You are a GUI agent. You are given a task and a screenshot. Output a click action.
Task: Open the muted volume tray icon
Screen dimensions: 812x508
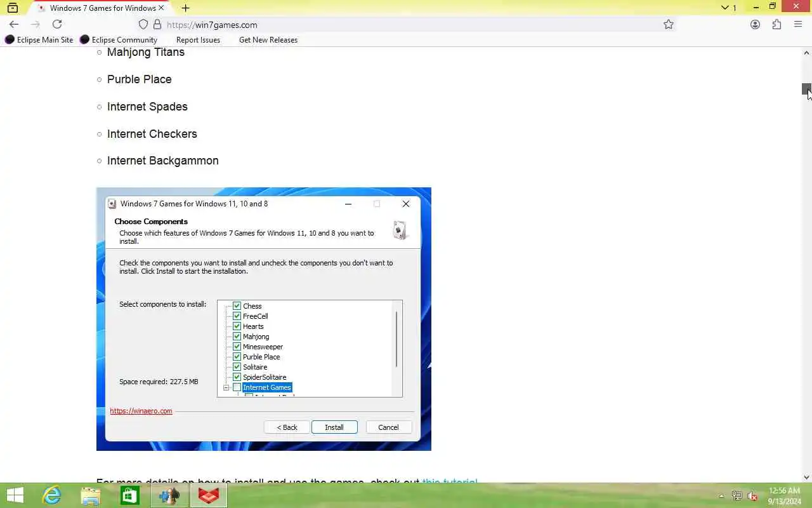coord(752,496)
